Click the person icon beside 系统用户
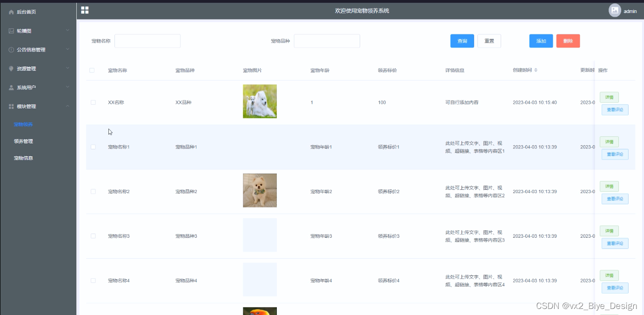 point(11,87)
